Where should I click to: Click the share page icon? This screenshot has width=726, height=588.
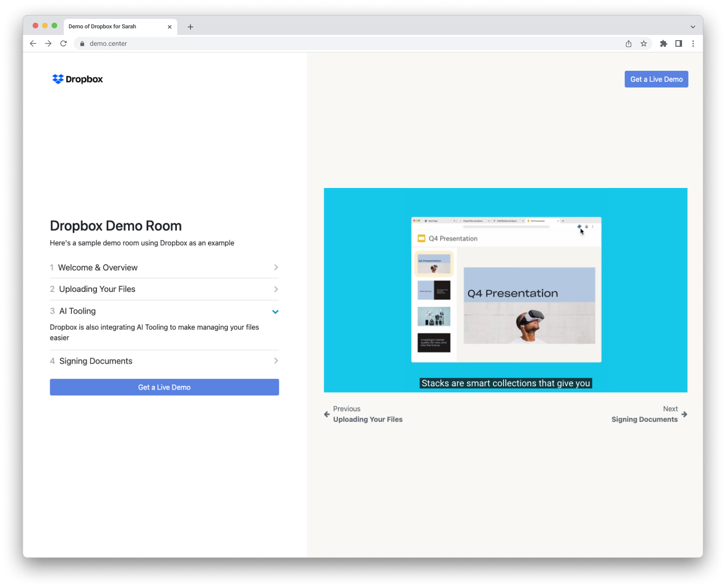coord(629,43)
